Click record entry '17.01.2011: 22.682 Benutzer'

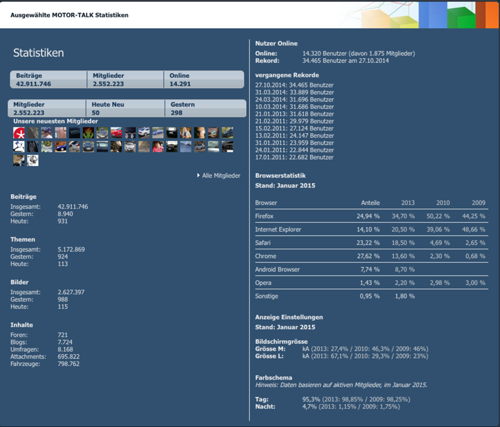click(x=294, y=157)
